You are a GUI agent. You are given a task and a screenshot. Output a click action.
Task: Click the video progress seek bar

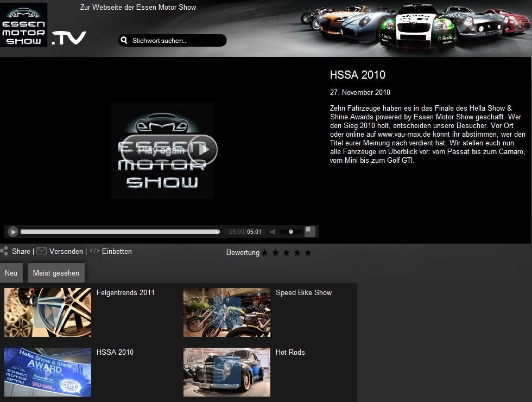pyautogui.click(x=119, y=232)
